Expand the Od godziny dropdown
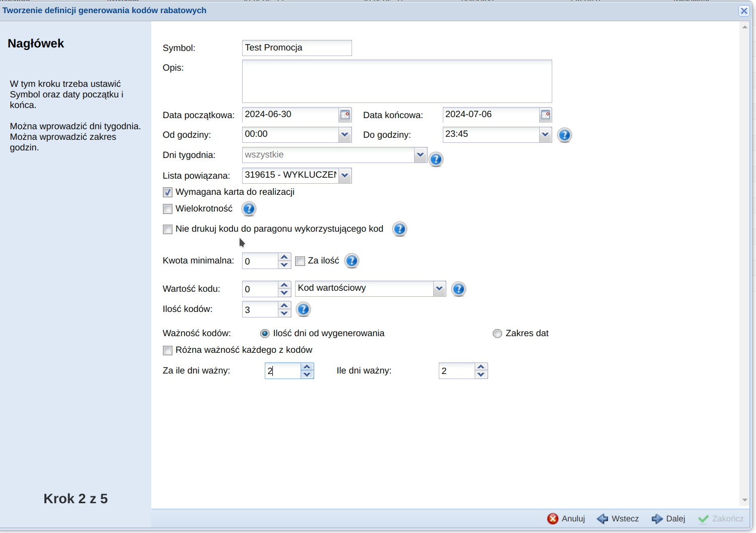756x533 pixels. click(345, 135)
